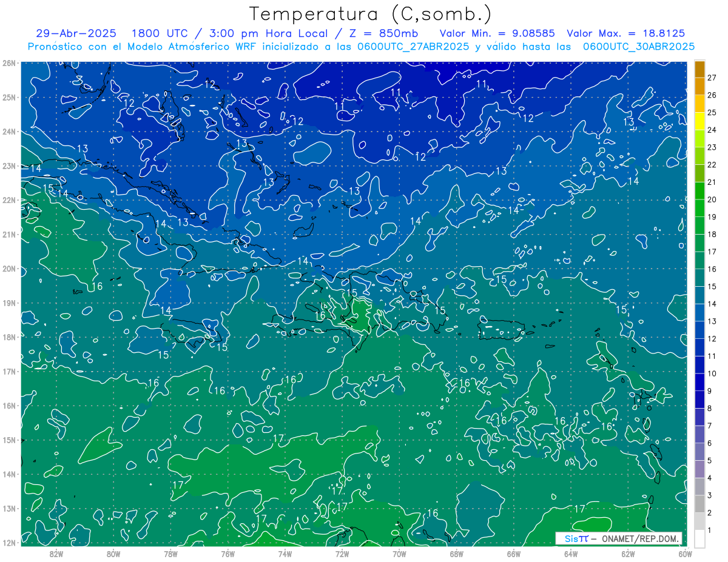Screen dimensions: 728x562
Task: Click the '21' label on the color scale
Action: tap(712, 182)
